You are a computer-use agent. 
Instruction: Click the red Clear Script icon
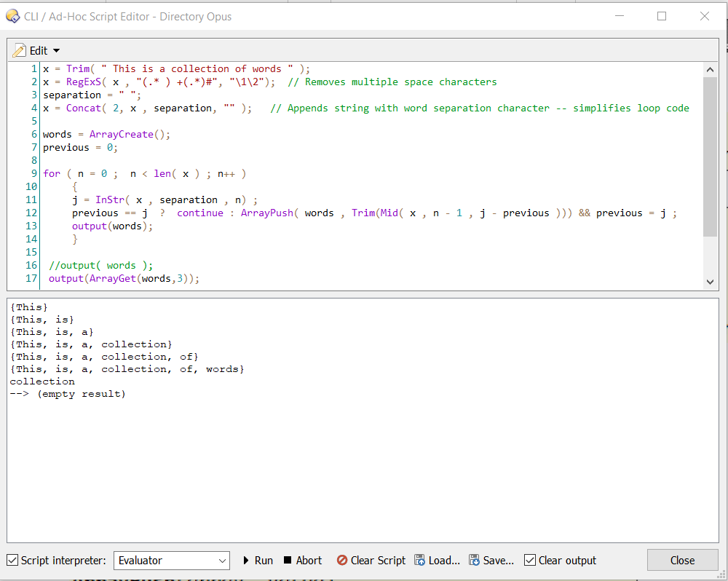point(341,560)
